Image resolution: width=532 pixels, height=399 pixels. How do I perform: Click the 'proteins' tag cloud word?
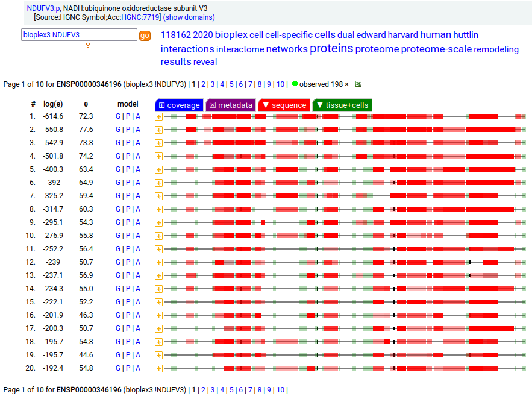click(x=331, y=48)
